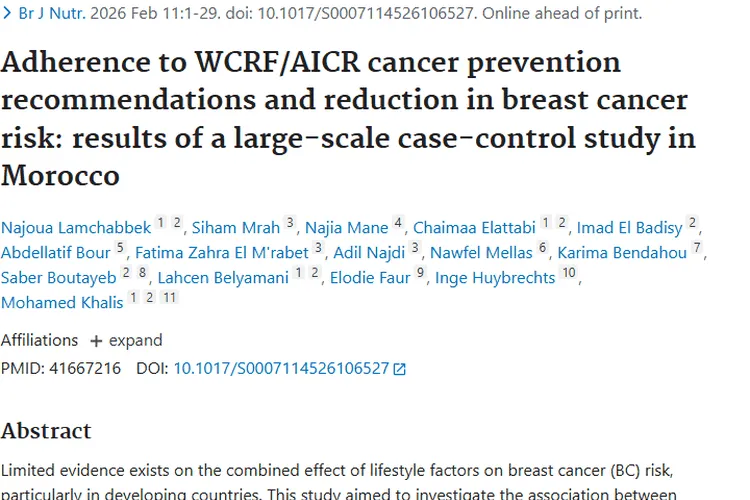
Task: Click author Abdellatif Bour
Action: tap(56, 253)
